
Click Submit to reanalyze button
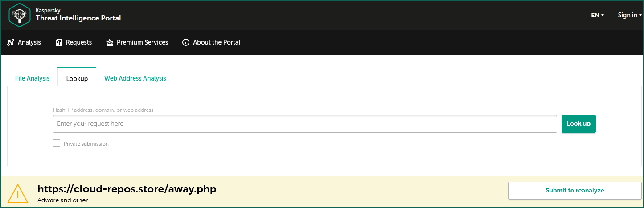[574, 190]
